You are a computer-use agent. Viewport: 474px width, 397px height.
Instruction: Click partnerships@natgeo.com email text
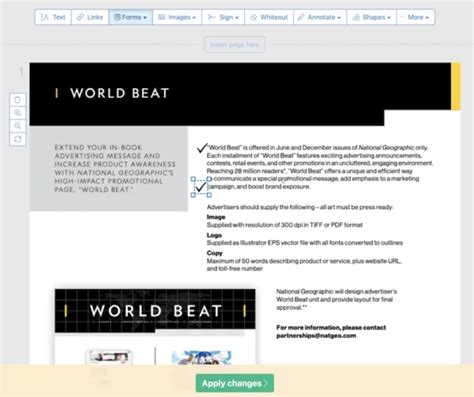pos(316,336)
